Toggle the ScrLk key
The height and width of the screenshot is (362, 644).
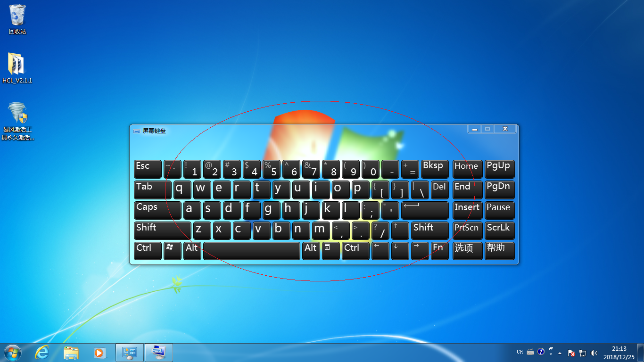(499, 231)
